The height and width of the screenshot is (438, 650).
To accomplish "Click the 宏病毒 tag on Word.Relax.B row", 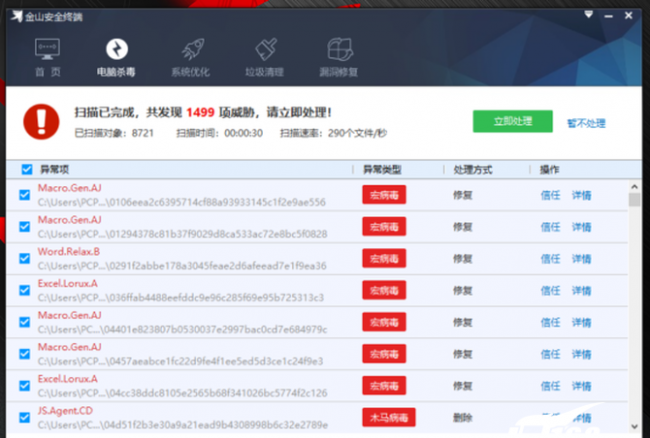I will (384, 259).
